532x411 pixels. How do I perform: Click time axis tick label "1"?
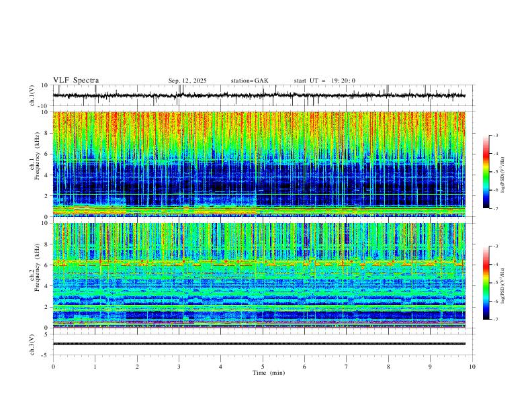point(95,367)
